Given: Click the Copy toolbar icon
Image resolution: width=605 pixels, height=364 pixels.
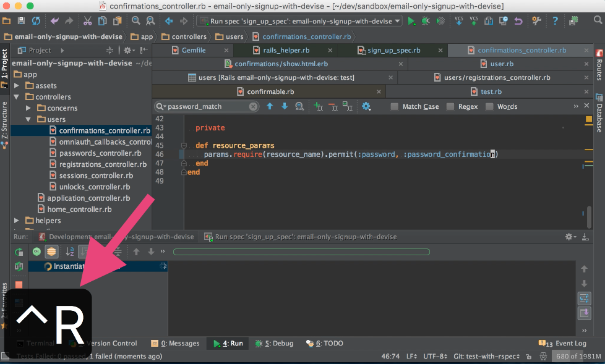Looking at the screenshot, I should [102, 21].
